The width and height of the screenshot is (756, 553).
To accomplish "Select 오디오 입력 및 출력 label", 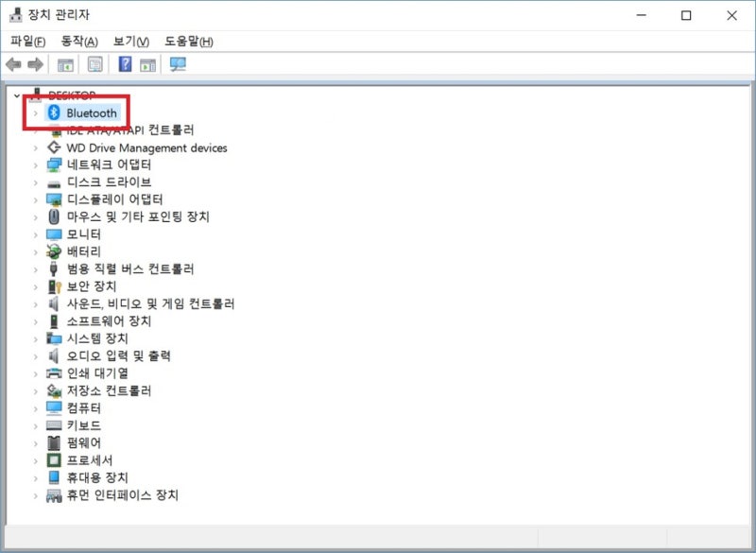I will pyautogui.click(x=119, y=355).
